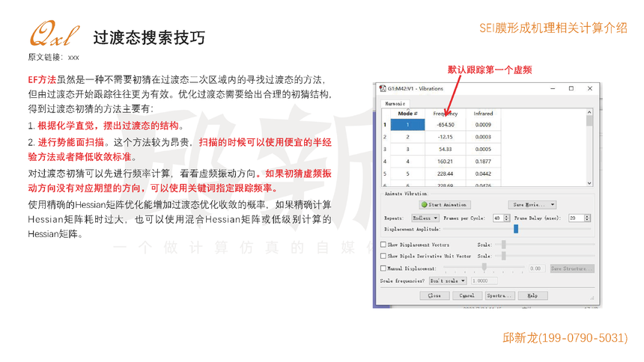Select mode 1 row in the table
The image size is (644, 362).
407,125
